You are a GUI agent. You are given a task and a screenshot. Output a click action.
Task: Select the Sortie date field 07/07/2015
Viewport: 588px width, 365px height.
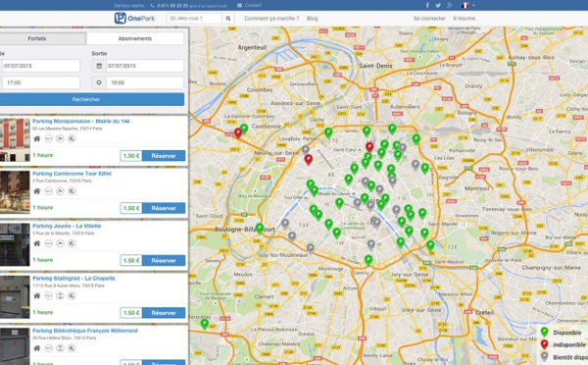145,66
